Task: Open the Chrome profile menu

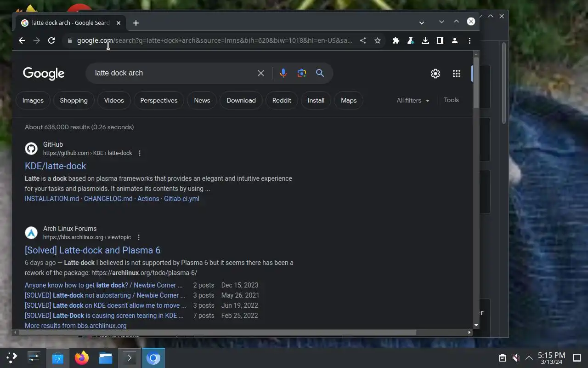Action: [455, 40]
